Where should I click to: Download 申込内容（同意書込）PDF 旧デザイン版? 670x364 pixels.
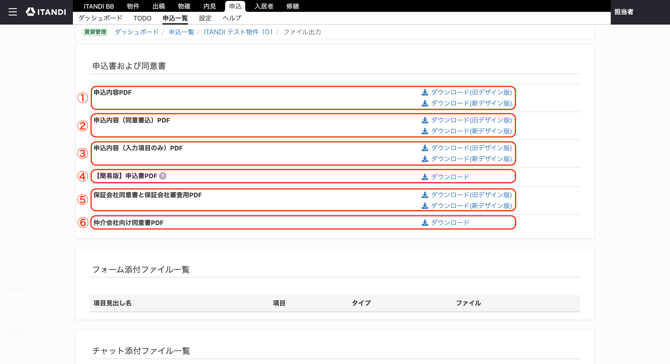467,120
